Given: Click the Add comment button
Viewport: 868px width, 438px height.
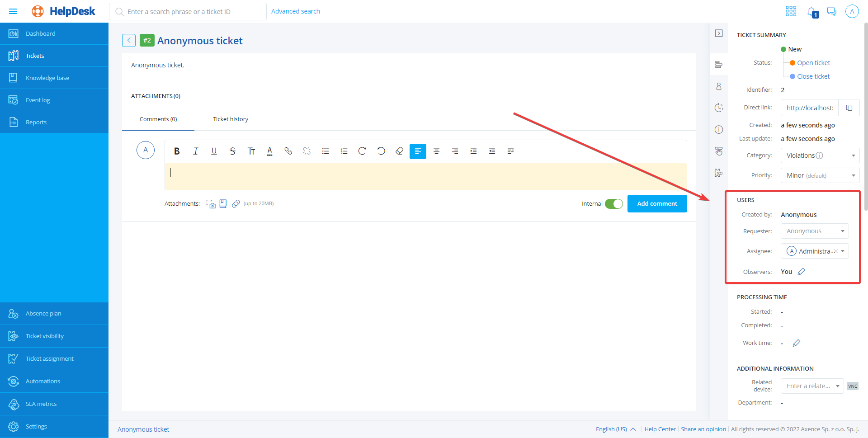Looking at the screenshot, I should click(x=657, y=204).
